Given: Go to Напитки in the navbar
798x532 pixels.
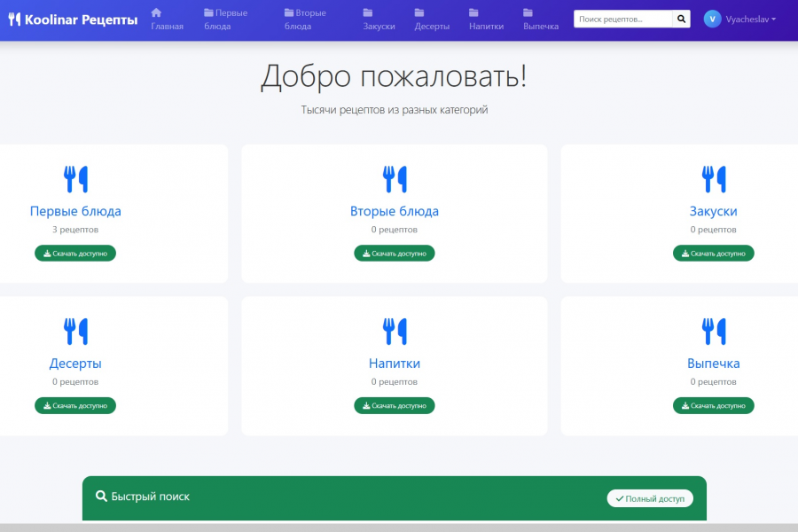Looking at the screenshot, I should 486,20.
